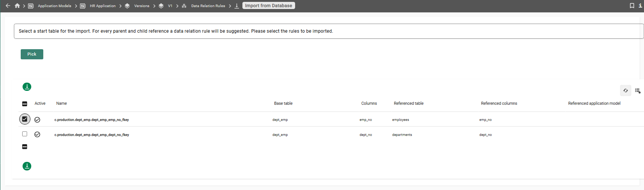
Task: Click dept_emp base table in first row
Action: coord(280,120)
